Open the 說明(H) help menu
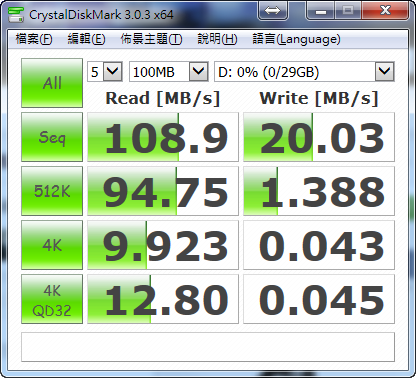The image size is (416, 378). click(217, 39)
